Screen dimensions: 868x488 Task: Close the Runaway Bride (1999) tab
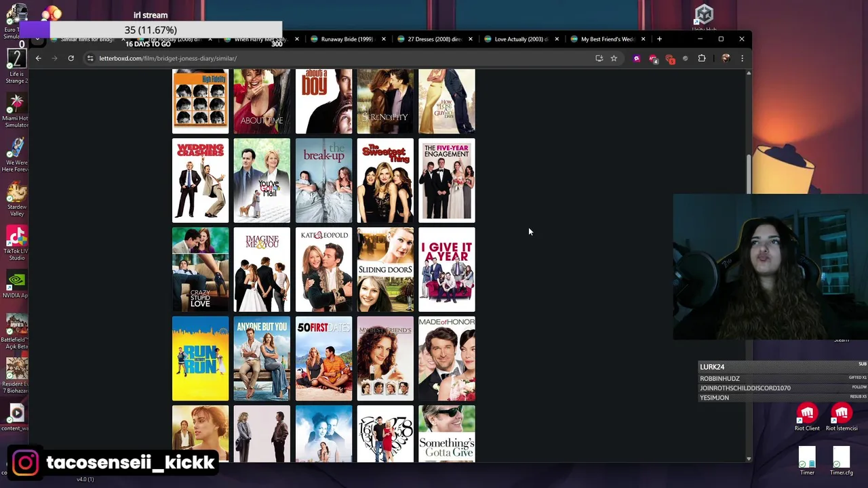(383, 39)
